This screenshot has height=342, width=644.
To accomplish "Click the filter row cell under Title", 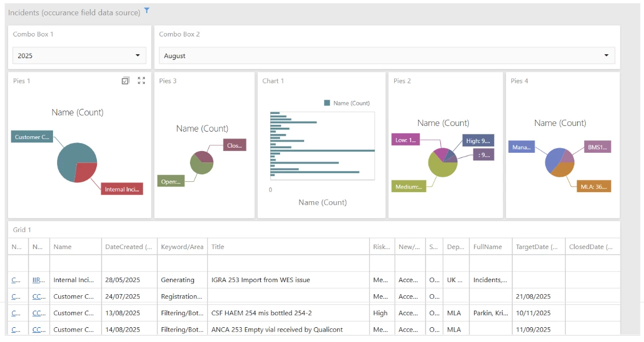I will click(288, 263).
